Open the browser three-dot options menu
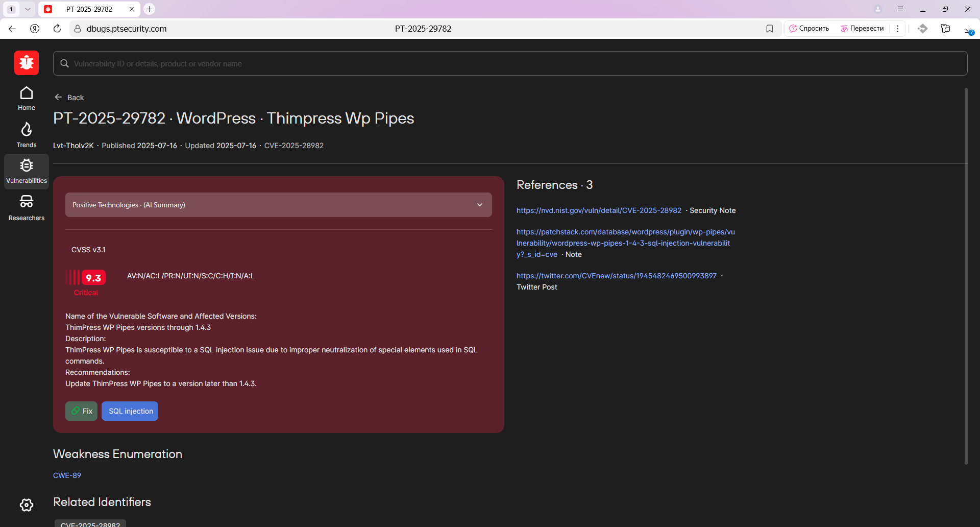This screenshot has width=980, height=527. click(x=898, y=29)
